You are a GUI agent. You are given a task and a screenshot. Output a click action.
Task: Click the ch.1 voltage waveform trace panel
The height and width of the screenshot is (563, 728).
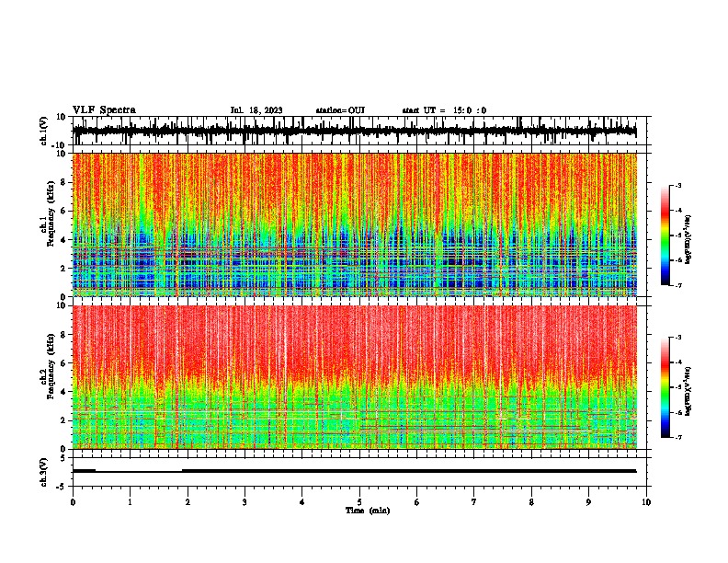tap(361, 131)
